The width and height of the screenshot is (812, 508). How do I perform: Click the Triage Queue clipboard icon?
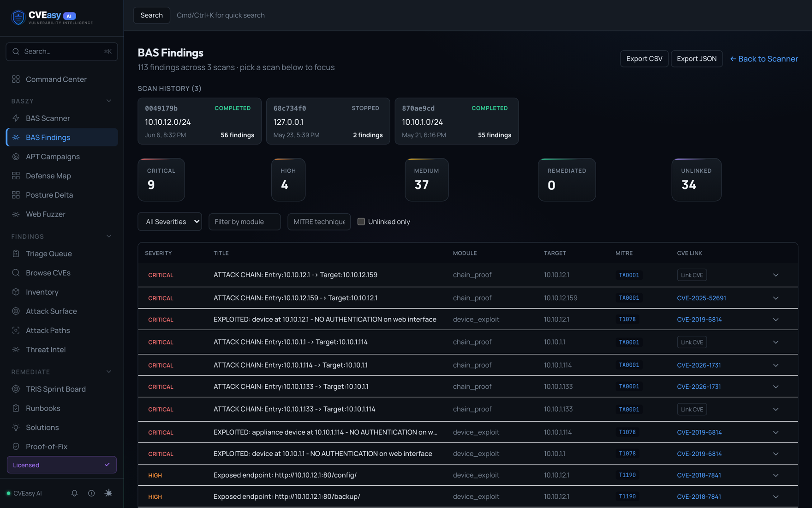click(16, 254)
